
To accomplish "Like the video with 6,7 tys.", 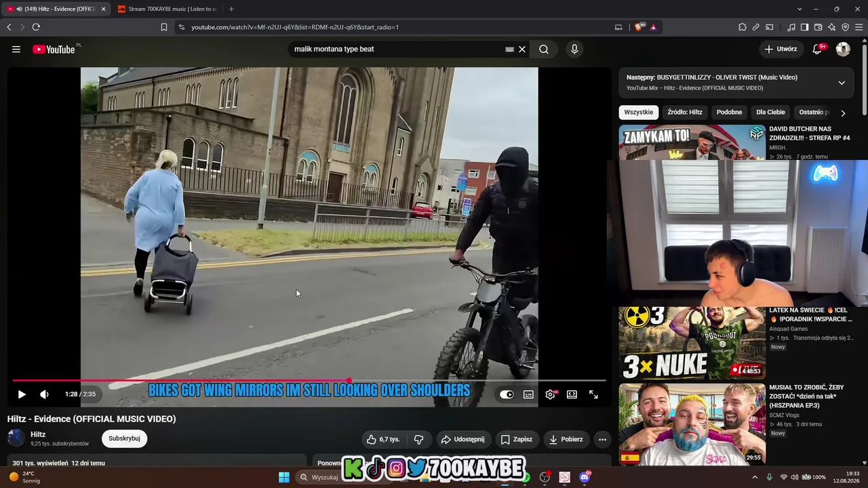I will pos(383,439).
